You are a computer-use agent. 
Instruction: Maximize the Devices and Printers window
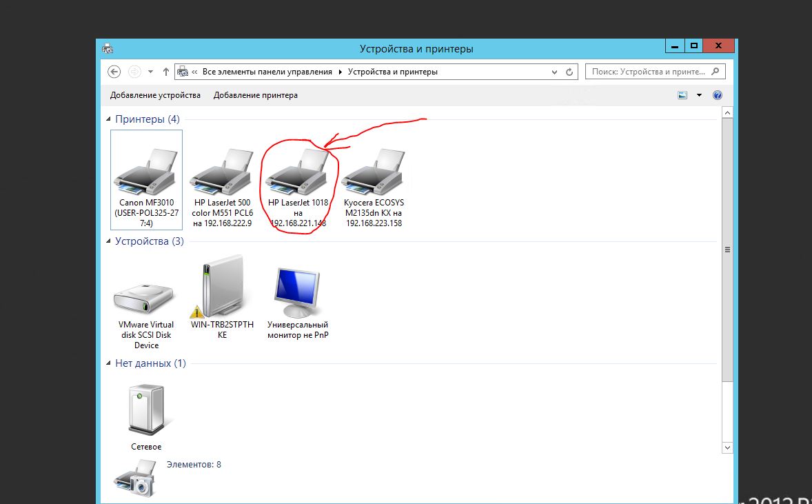pyautogui.click(x=694, y=46)
